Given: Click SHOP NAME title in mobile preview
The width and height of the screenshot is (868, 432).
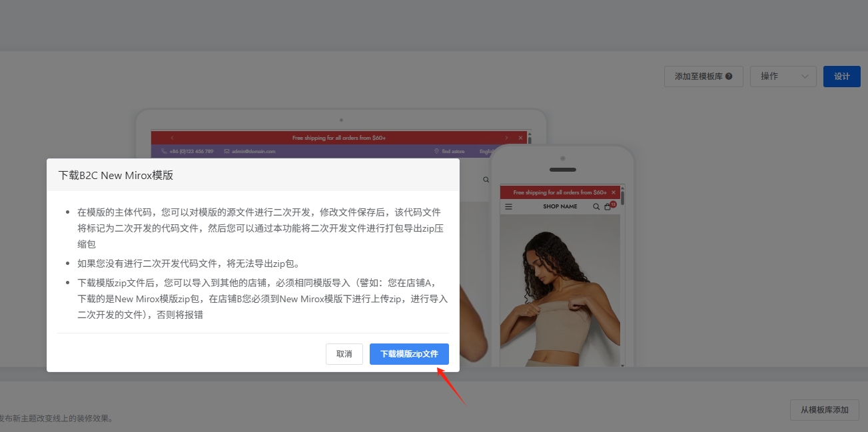Looking at the screenshot, I should pyautogui.click(x=560, y=207).
